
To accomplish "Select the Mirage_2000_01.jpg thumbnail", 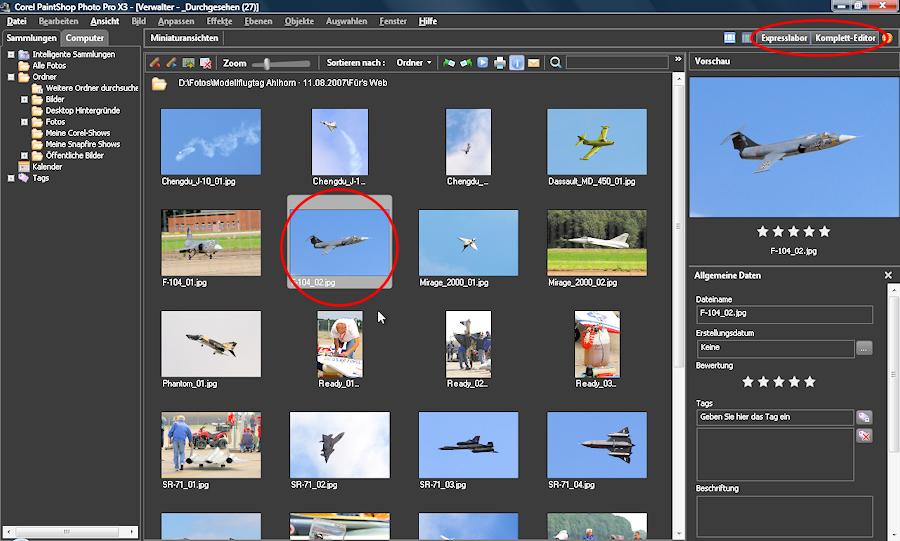I will (x=468, y=243).
